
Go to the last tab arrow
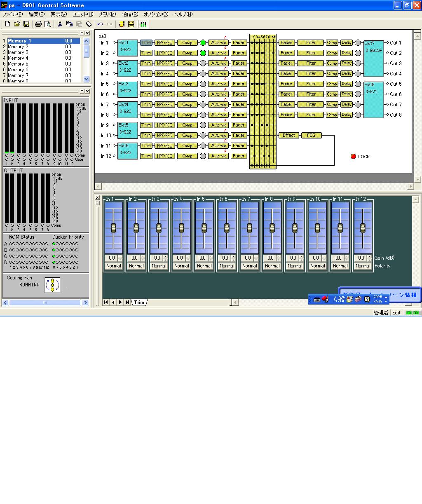(x=127, y=302)
